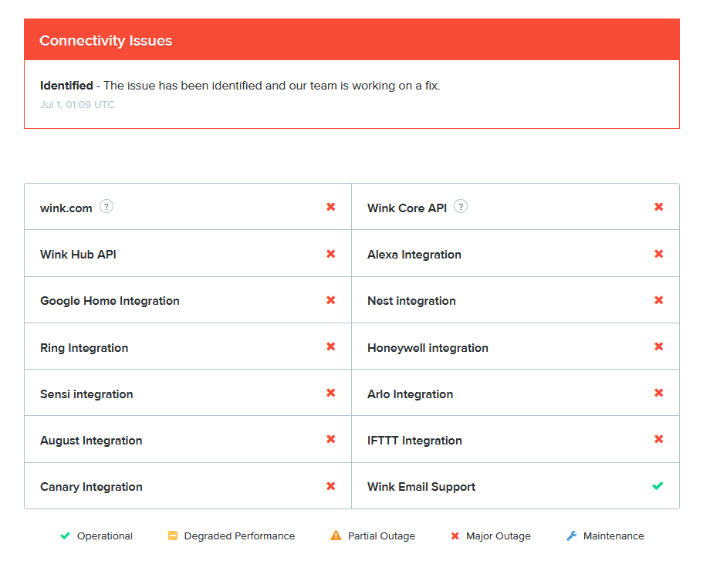Select the Alexa Integration component name
Screen dimensions: 710x588
click(414, 255)
